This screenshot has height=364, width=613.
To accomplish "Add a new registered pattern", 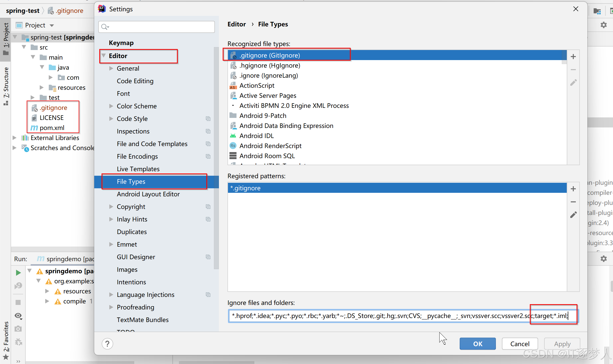I will click(573, 189).
